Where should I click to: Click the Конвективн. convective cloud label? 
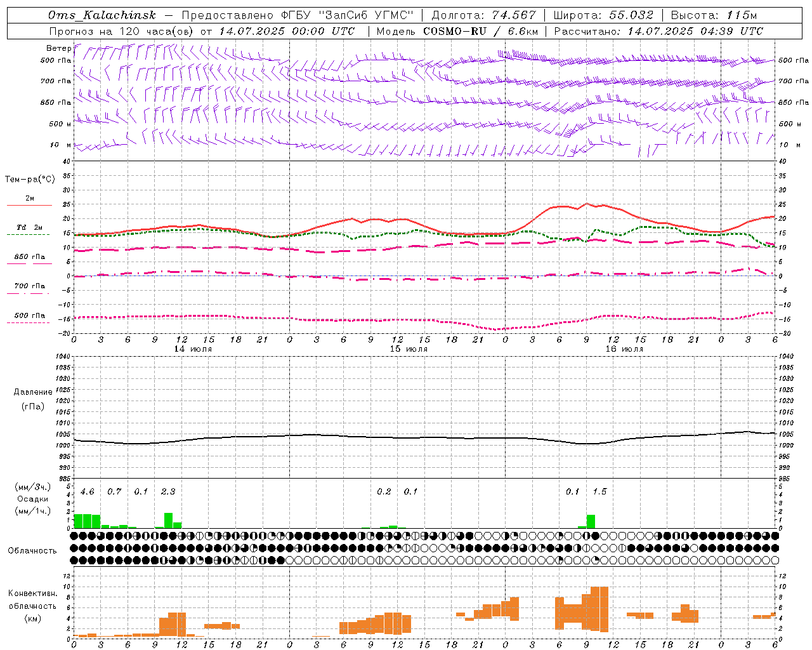coord(33,594)
